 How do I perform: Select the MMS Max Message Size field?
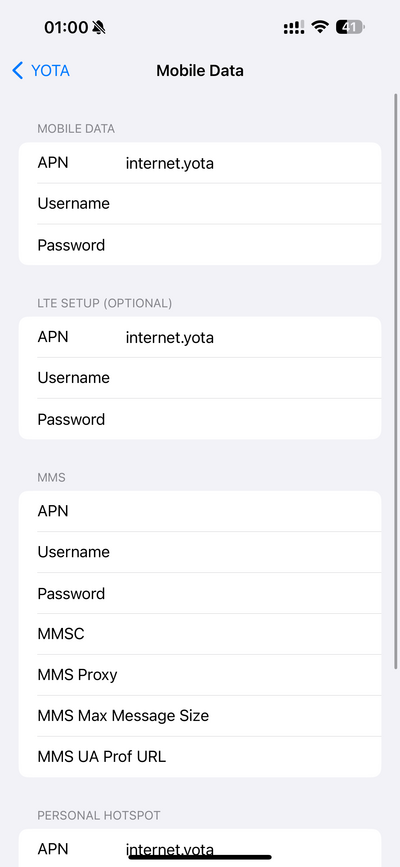coord(200,715)
